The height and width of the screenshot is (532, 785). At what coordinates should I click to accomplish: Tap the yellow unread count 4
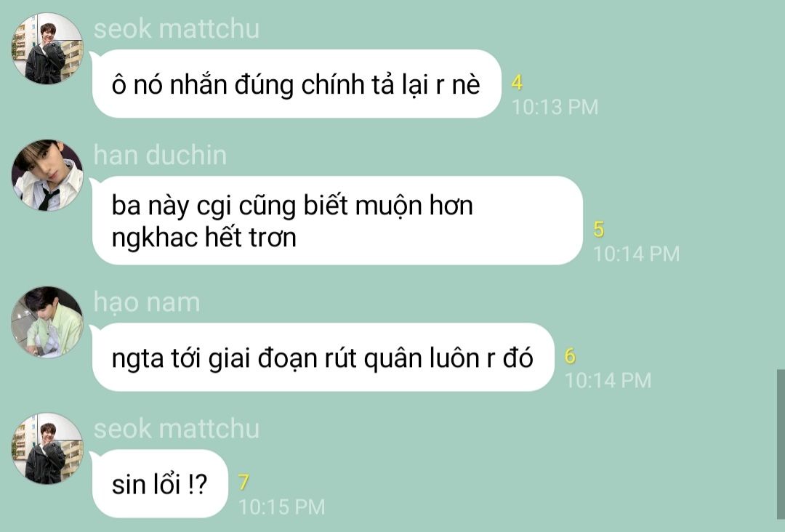pos(518,83)
